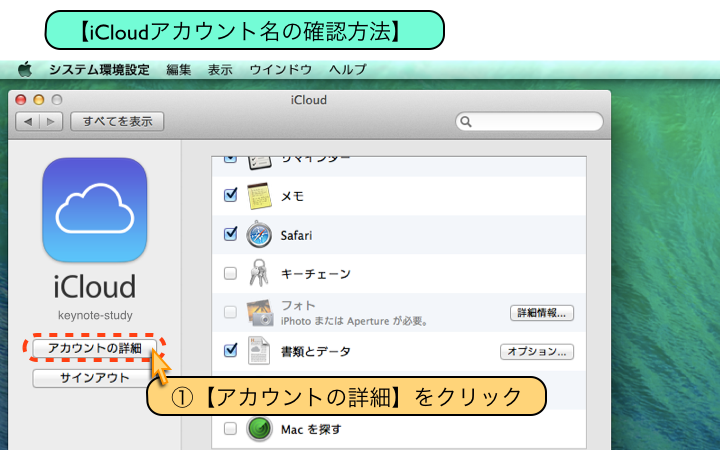Click the large iCloud cloud icon
The width and height of the screenshot is (720, 450).
[x=95, y=210]
